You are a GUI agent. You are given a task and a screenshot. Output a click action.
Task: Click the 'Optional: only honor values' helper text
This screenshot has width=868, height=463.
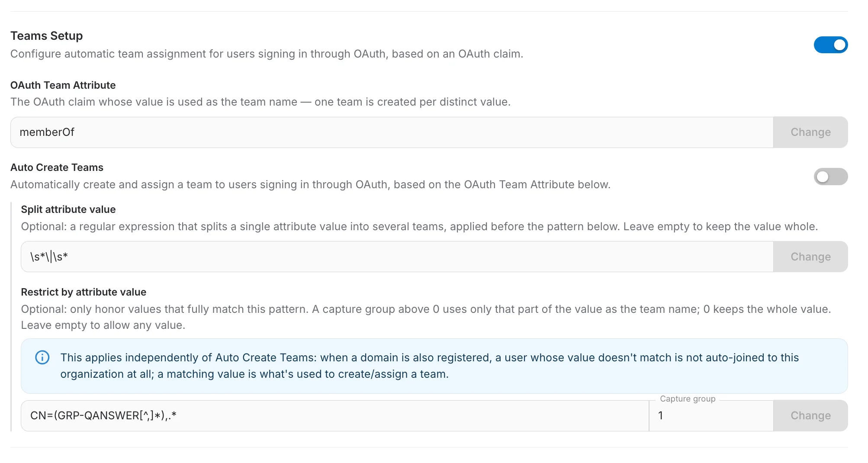[x=426, y=317]
